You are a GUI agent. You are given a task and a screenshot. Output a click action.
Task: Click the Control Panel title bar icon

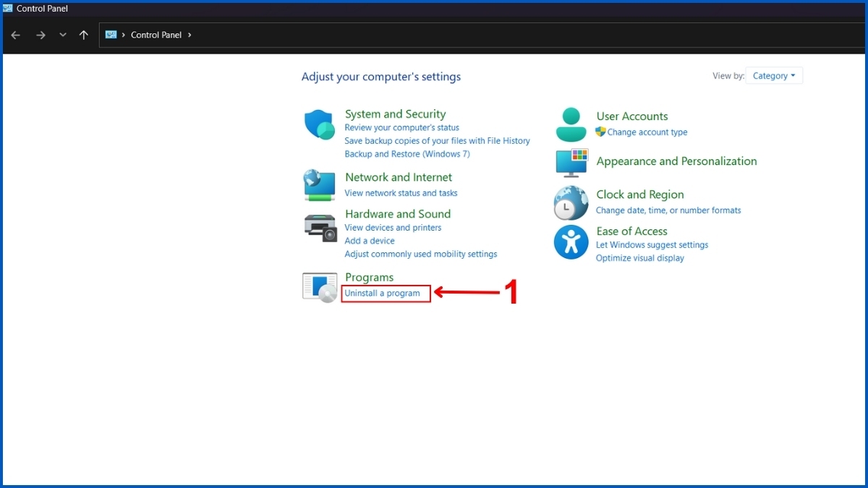[x=8, y=9]
